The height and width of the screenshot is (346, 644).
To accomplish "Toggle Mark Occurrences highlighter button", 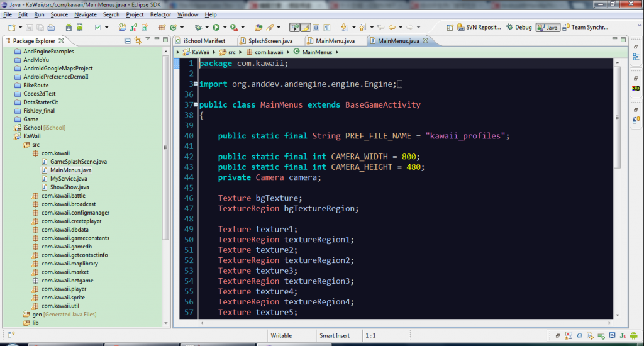I will point(305,28).
